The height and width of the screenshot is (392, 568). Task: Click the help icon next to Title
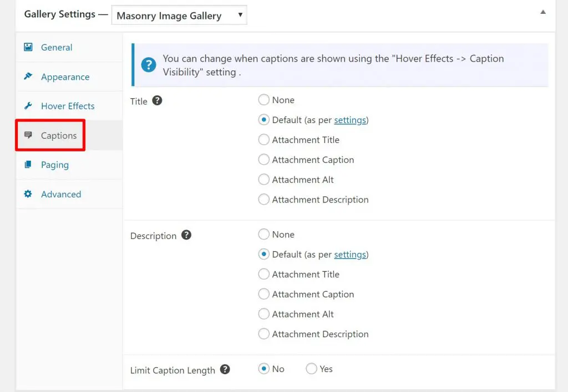pos(157,101)
